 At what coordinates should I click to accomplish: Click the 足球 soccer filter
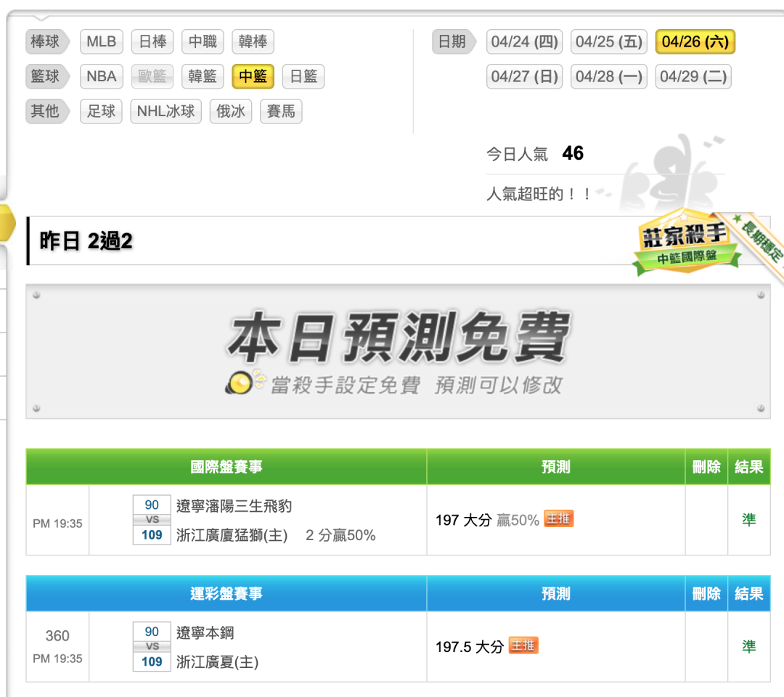[x=102, y=111]
